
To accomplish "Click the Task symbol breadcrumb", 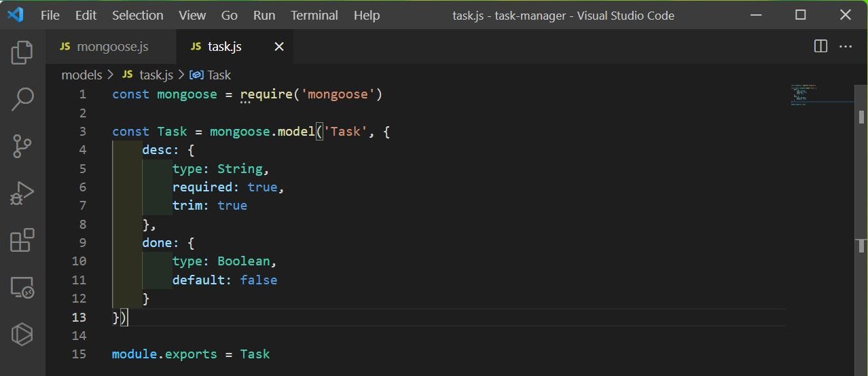I will [x=210, y=75].
